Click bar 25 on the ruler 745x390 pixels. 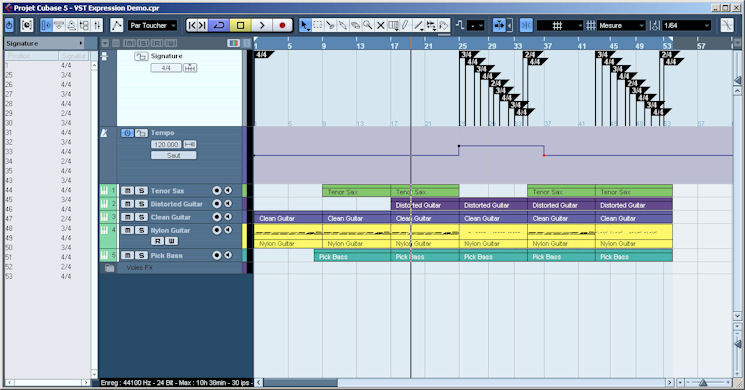pyautogui.click(x=462, y=46)
